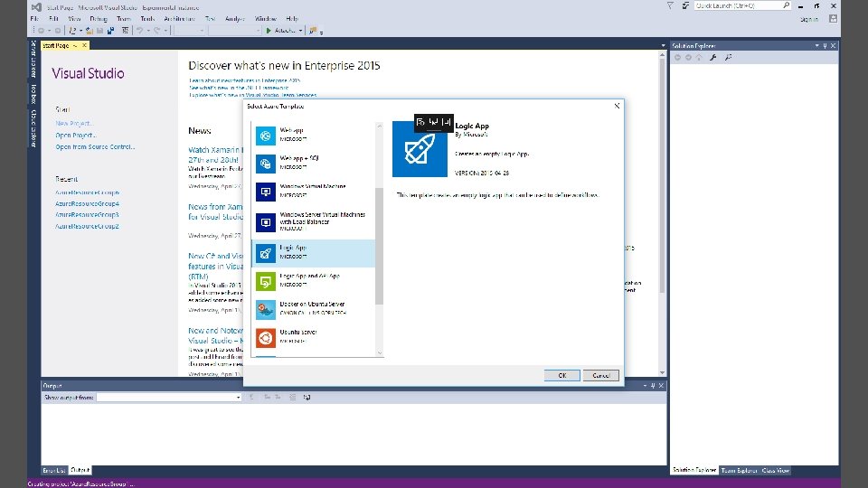Select the Logic App rocket icon in list
The image size is (868, 488).
tap(266, 253)
